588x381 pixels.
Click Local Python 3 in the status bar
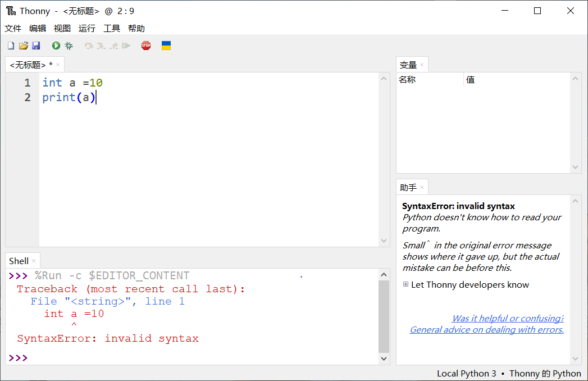coord(466,373)
